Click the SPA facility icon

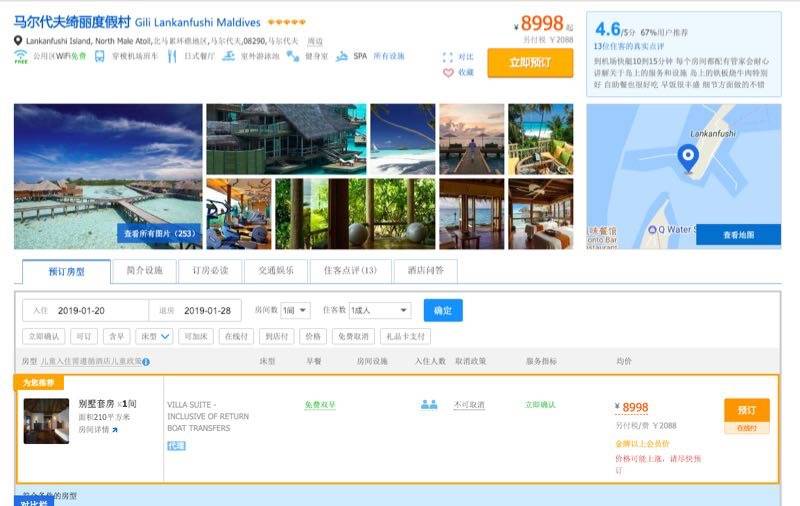(x=341, y=56)
